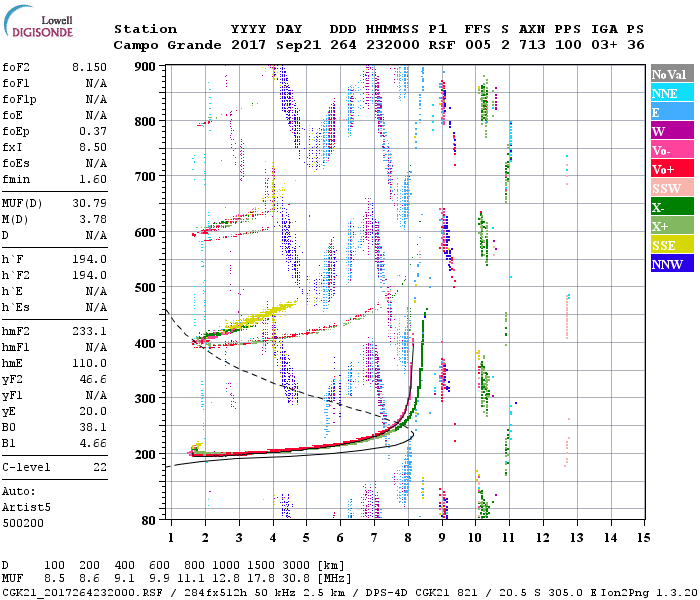Click the foEp value 0.37
This screenshot has width=700, height=600.
[93, 131]
